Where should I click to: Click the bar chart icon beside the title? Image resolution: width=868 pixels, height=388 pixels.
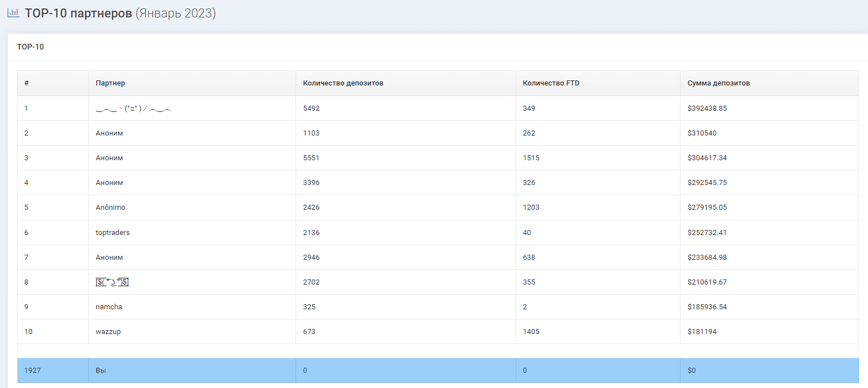[14, 13]
